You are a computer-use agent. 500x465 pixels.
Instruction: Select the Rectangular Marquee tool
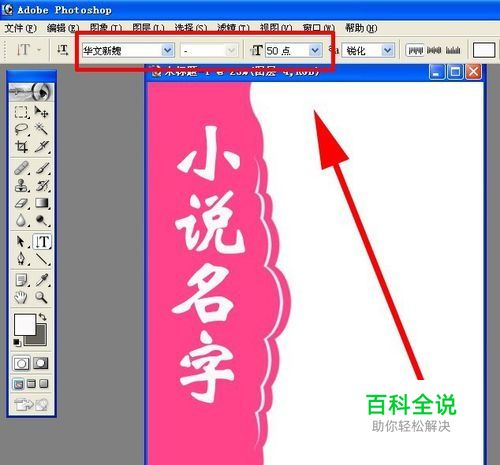pos(21,112)
